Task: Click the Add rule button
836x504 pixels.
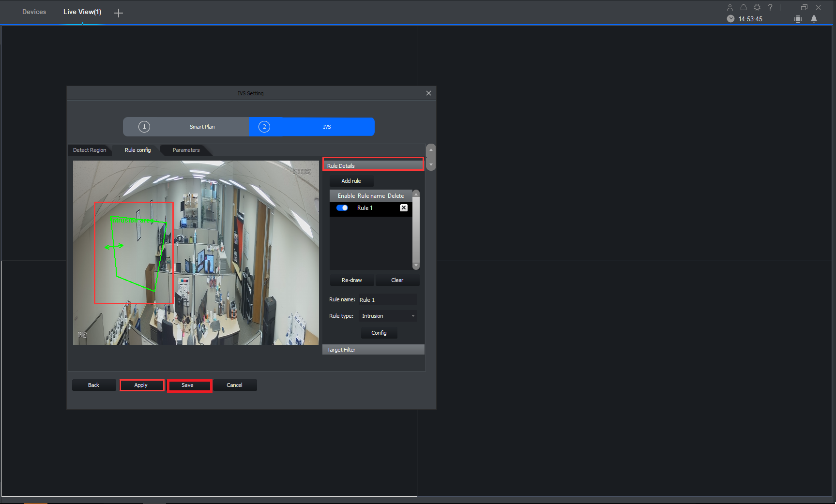Action: tap(351, 181)
